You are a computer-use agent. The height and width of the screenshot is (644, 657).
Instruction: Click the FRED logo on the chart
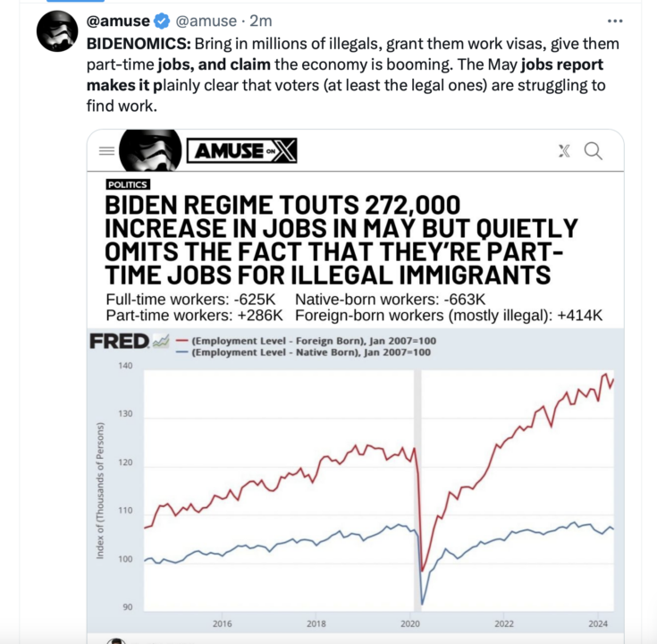coord(121,342)
